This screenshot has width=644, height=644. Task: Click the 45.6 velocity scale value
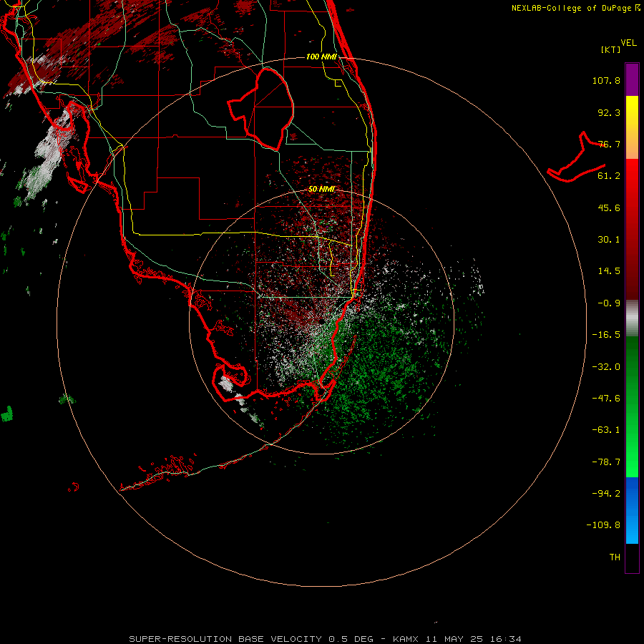point(609,208)
